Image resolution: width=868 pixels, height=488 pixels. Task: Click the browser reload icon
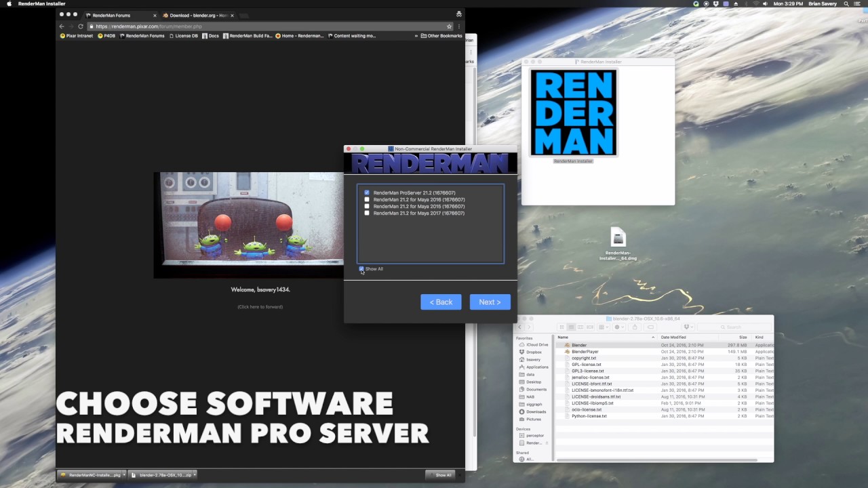tap(80, 26)
